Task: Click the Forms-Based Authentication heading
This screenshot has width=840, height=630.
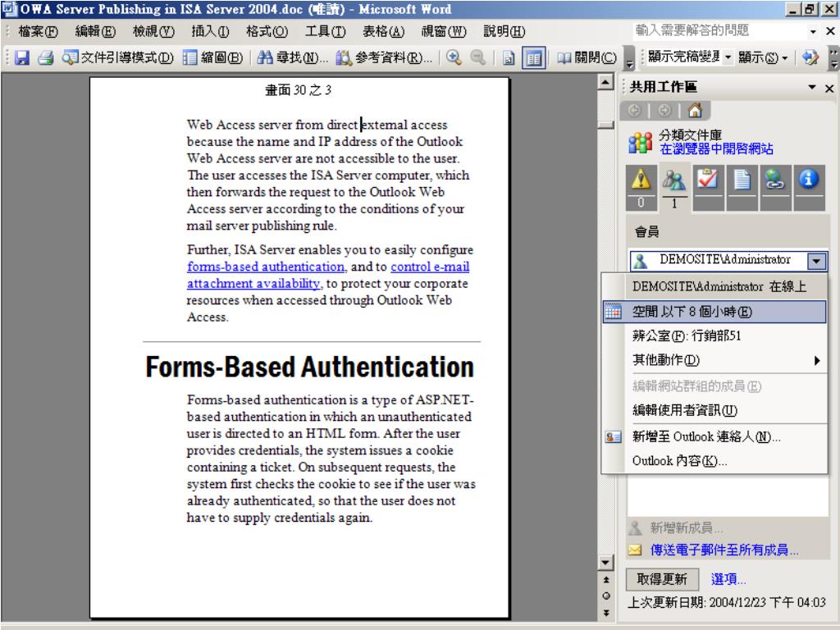Action: (309, 367)
